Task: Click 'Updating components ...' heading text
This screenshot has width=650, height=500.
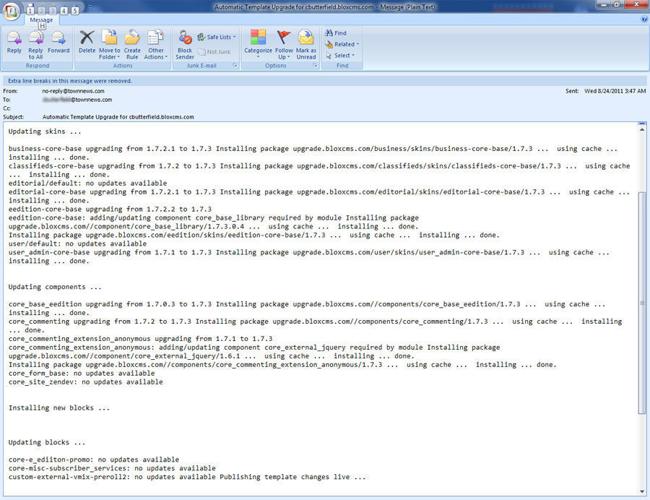Action: (55, 287)
